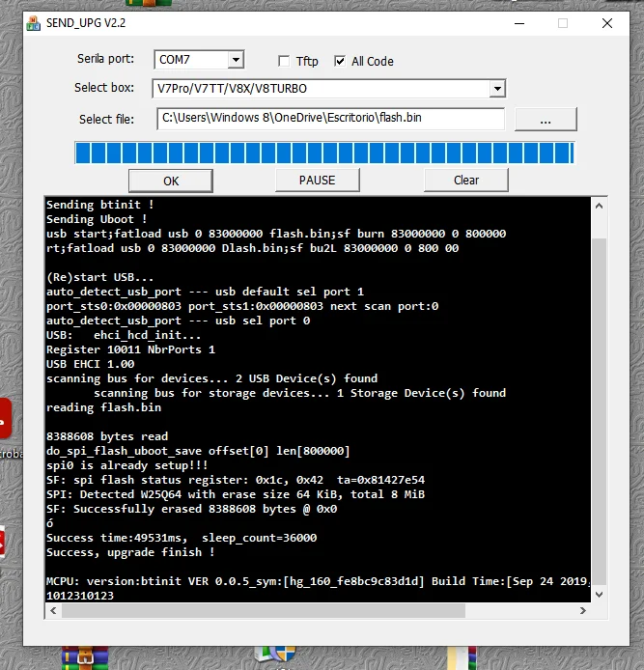Minimize the SEND_UPG window
Image resolution: width=644 pixels, height=670 pixels.
(x=520, y=23)
